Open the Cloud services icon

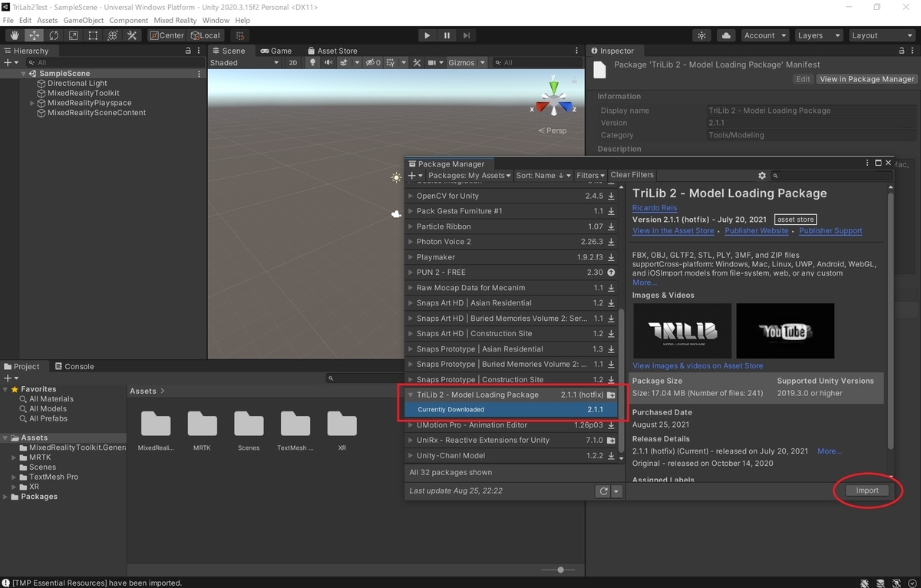(x=725, y=35)
